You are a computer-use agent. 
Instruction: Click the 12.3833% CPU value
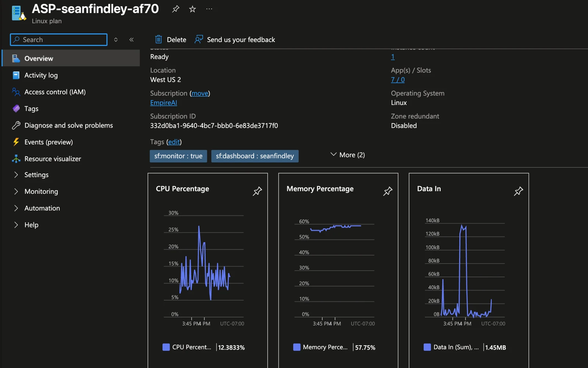231,347
